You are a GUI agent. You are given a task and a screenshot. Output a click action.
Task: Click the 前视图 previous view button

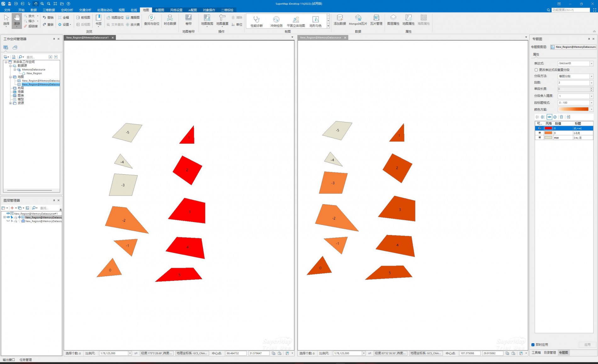click(x=83, y=18)
